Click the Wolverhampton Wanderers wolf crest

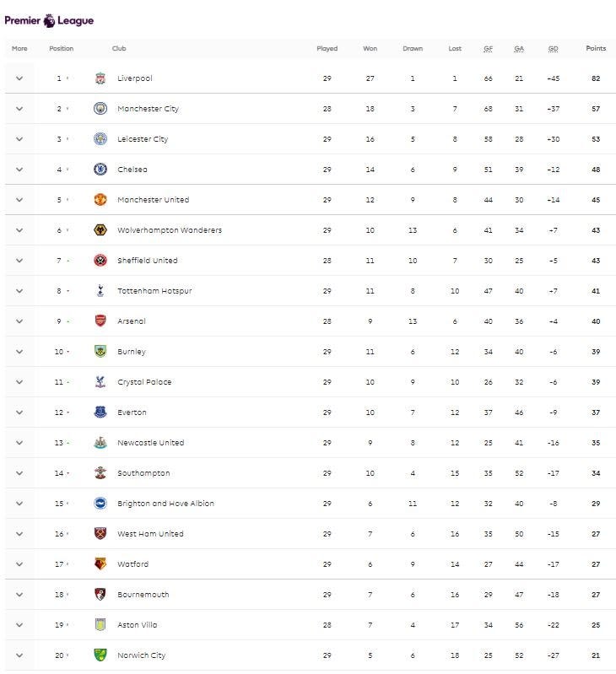(100, 230)
